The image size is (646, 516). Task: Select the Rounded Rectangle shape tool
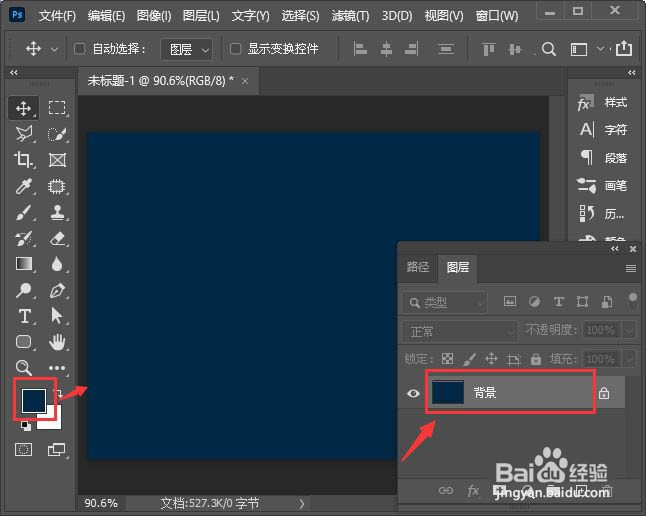click(23, 342)
